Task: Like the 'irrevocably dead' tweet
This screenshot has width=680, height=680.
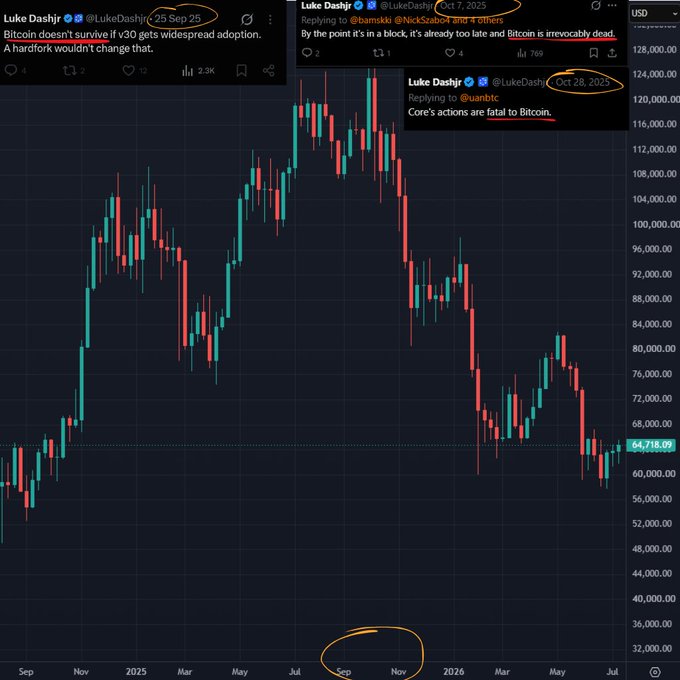Action: [450, 53]
